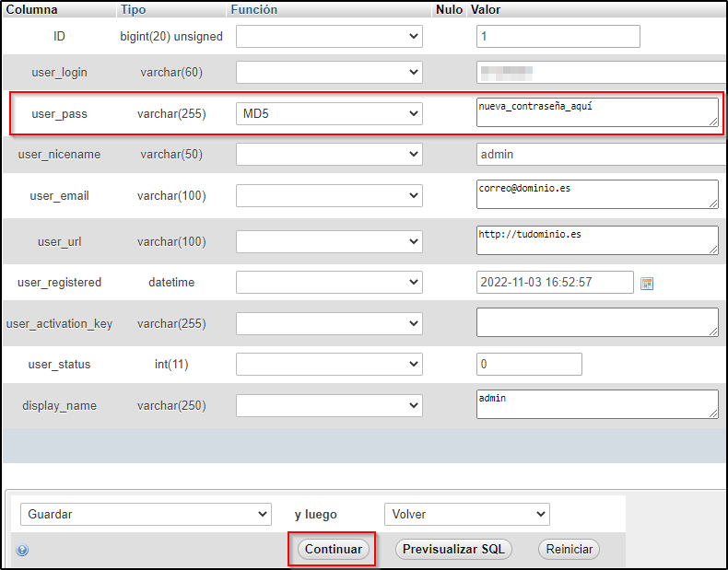Open the MD5 function dropdown for user_pass

click(329, 113)
